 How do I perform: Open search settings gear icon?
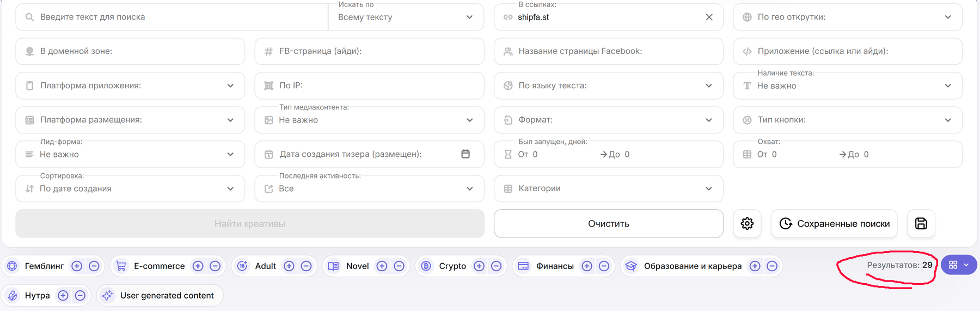[x=747, y=223]
